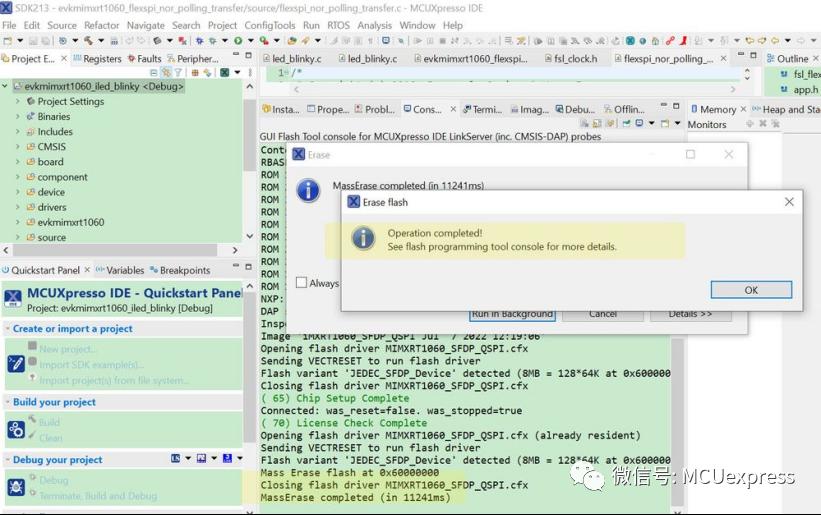The image size is (821, 515).
Task: Click the bug icon beside Debug your project
Action: point(16,487)
